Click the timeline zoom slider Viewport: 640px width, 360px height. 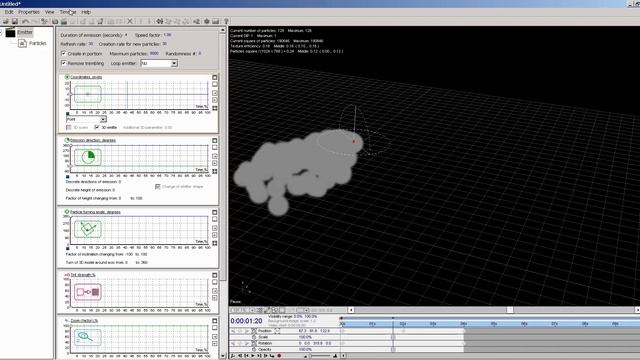click(310, 356)
